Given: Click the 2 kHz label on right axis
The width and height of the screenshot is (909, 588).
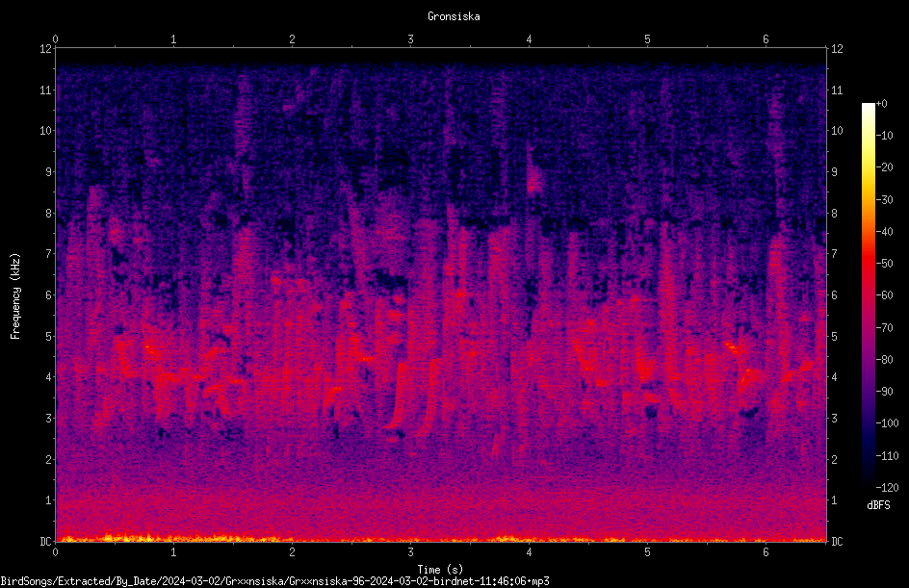Looking at the screenshot, I should [834, 459].
